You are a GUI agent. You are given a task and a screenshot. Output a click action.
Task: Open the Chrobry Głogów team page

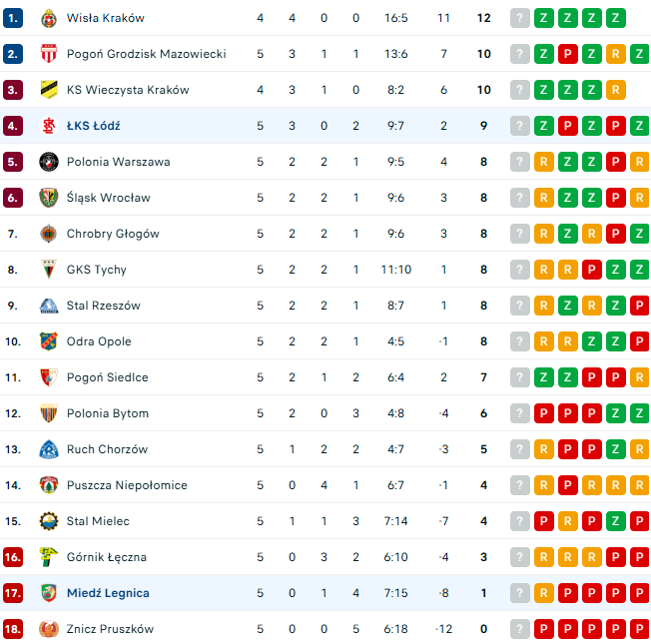[x=113, y=234]
